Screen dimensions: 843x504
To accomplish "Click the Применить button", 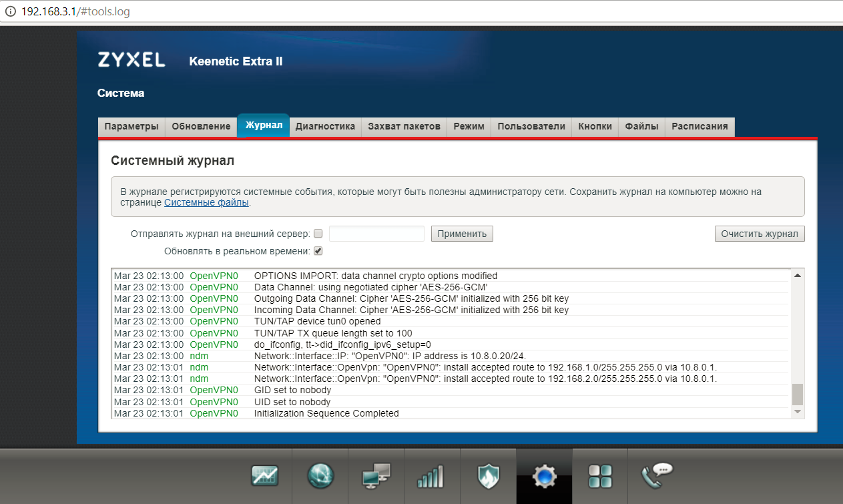I will [462, 234].
